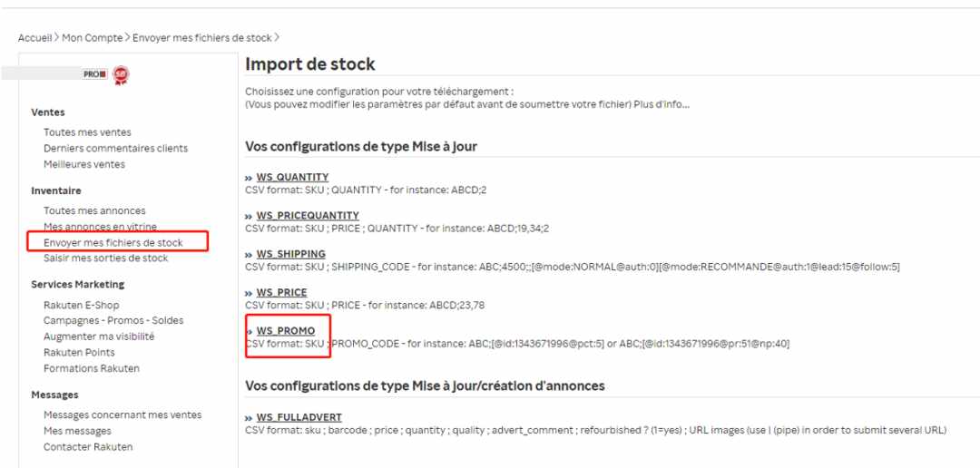Click the 'Plus d'info...' link
Screen dimensions: 980x468
pos(661,104)
